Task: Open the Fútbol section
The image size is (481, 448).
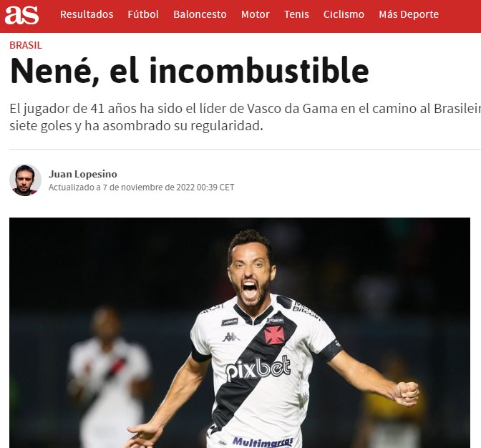Action: pos(143,14)
